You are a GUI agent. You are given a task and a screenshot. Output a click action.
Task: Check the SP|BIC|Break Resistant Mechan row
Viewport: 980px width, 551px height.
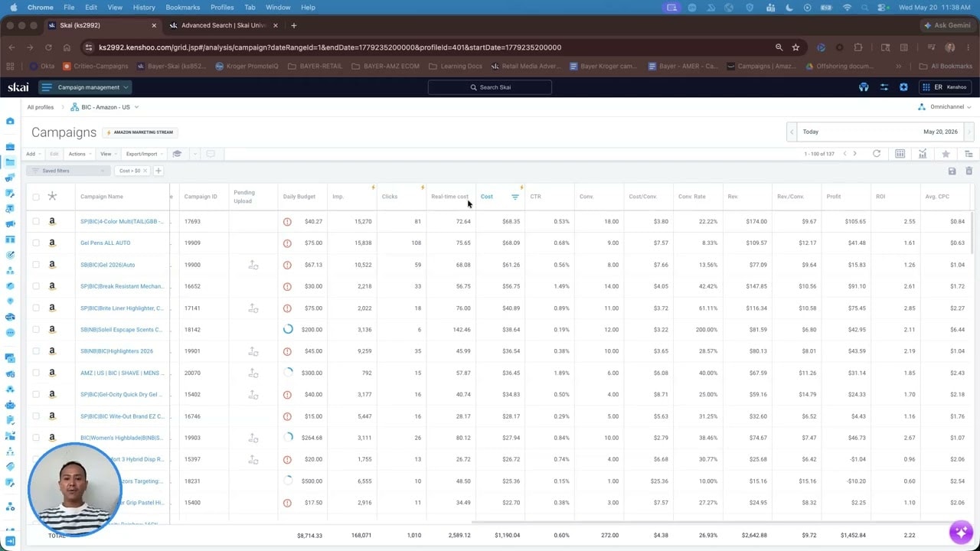coord(36,286)
